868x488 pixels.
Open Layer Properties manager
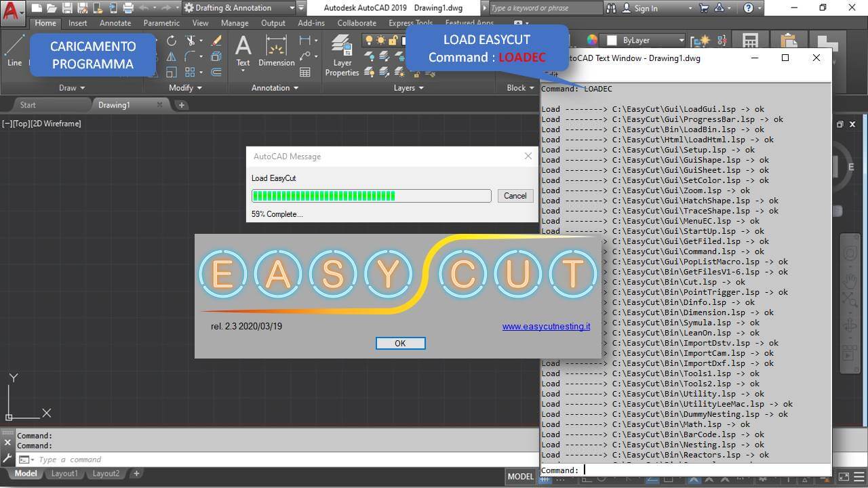[x=342, y=56]
